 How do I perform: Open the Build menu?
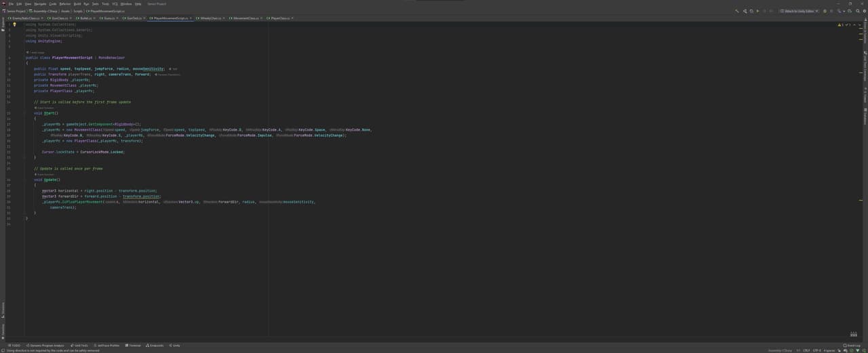pyautogui.click(x=77, y=3)
